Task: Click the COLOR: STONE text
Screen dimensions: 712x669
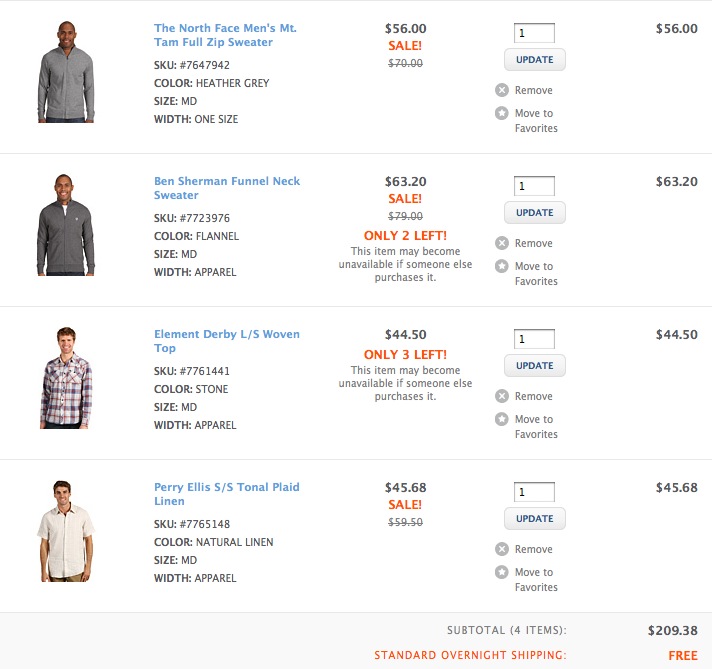Action: coord(191,389)
